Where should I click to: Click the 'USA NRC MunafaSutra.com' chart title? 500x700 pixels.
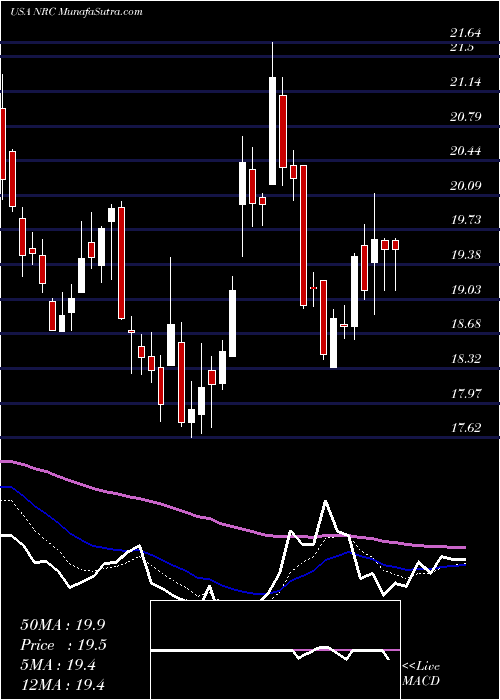(76, 12)
